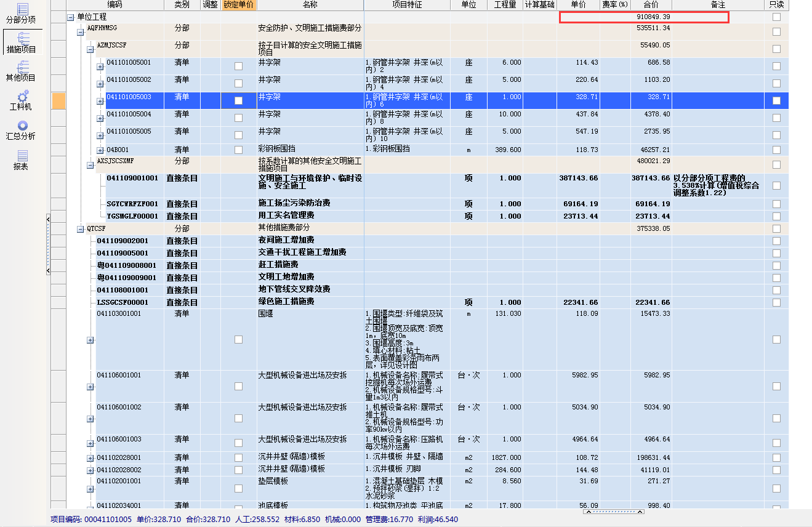Expand item 041102028001 沉井井壁模板
812x527 pixels.
[x=90, y=459]
